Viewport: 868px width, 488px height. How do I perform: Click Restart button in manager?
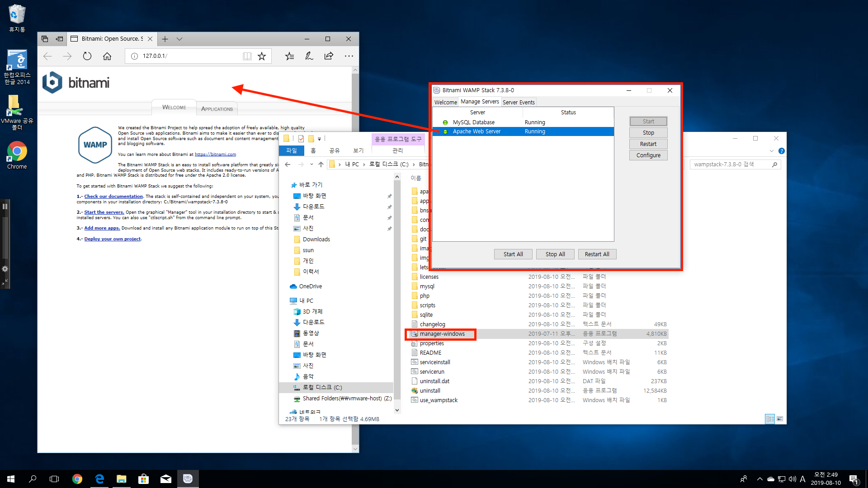648,144
